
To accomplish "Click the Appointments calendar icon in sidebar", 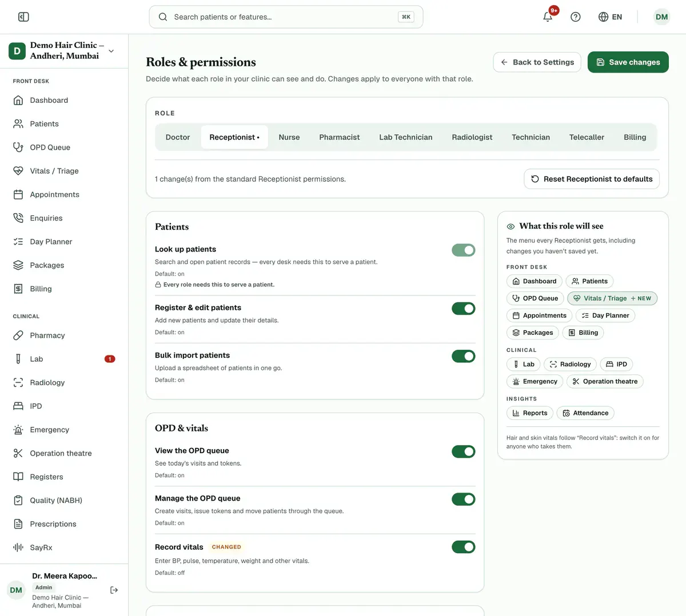I will pos(18,194).
